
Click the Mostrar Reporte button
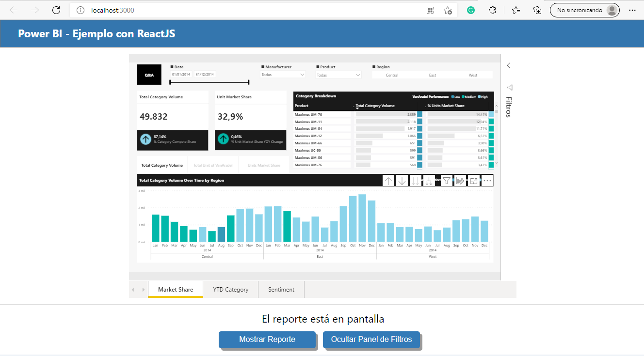pos(267,340)
